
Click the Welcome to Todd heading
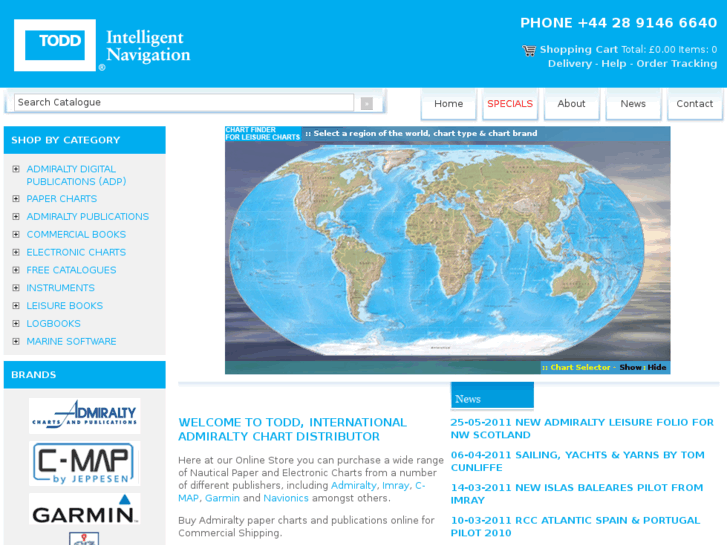coord(293,430)
